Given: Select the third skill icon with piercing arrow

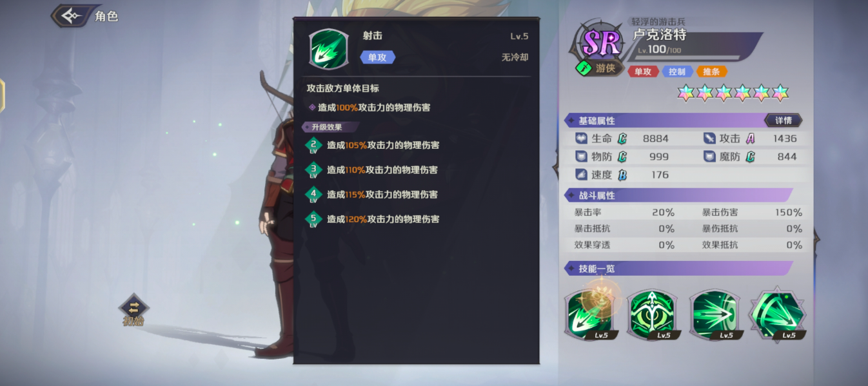Looking at the screenshot, I should point(715,314).
